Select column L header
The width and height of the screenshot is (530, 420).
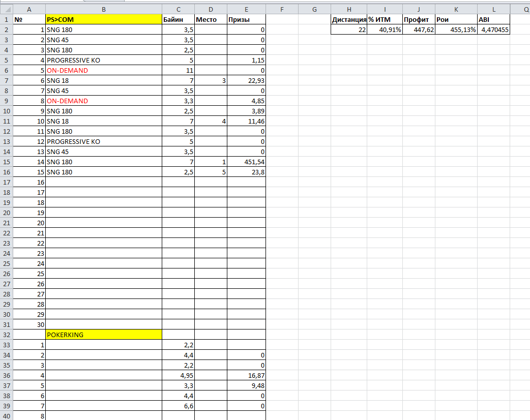(x=493, y=9)
